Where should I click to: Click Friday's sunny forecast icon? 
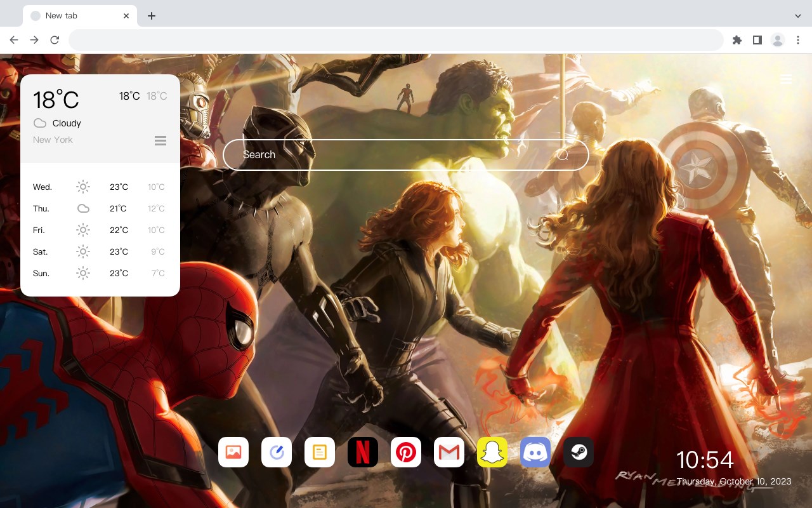pos(83,230)
